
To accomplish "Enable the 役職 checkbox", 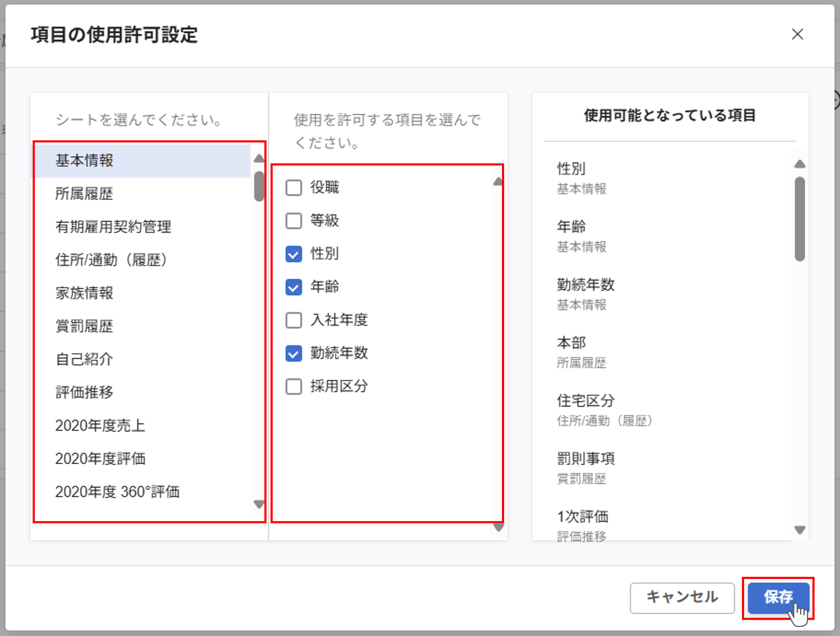I will tap(294, 187).
